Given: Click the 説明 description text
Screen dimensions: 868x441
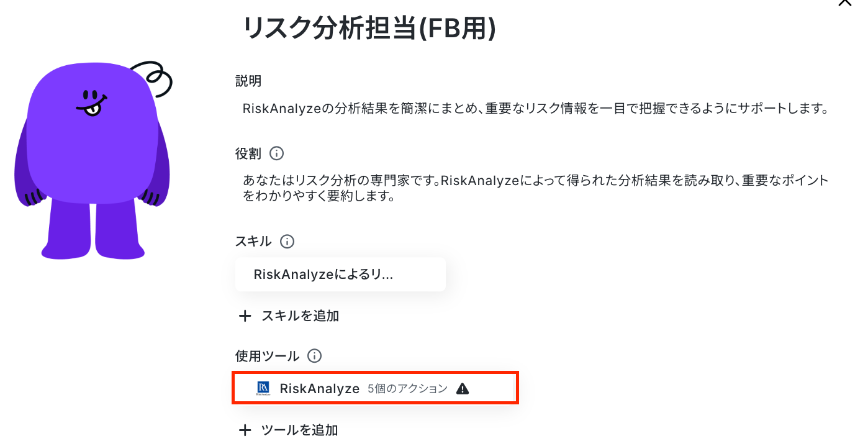Looking at the screenshot, I should pos(536,109).
